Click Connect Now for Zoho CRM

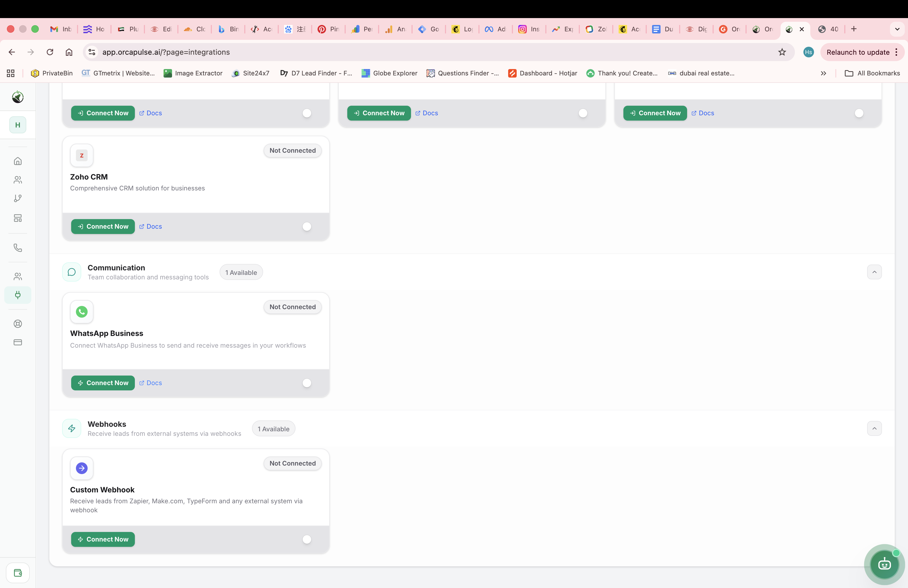pyautogui.click(x=103, y=227)
